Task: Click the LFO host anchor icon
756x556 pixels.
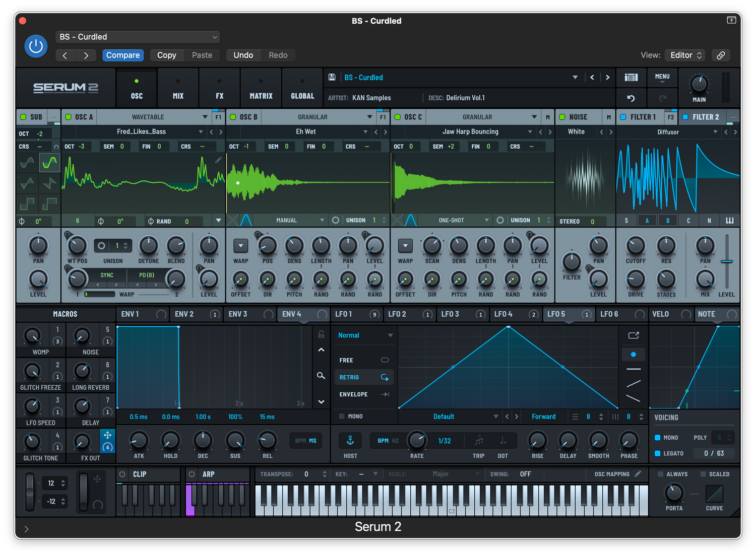Action: (x=350, y=441)
